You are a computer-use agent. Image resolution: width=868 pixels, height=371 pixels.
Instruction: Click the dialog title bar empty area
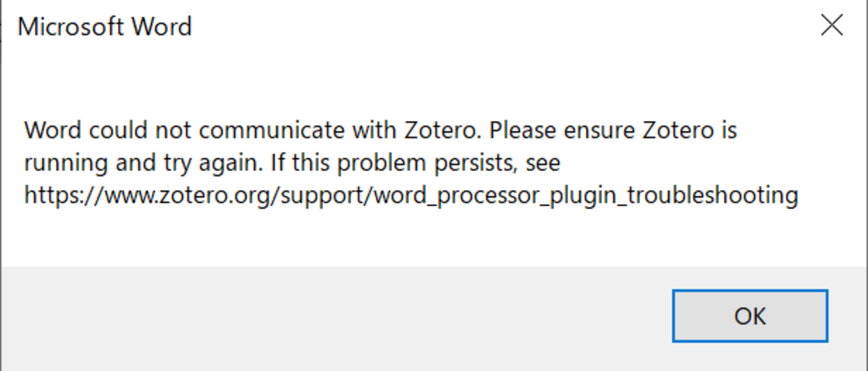[x=501, y=27]
